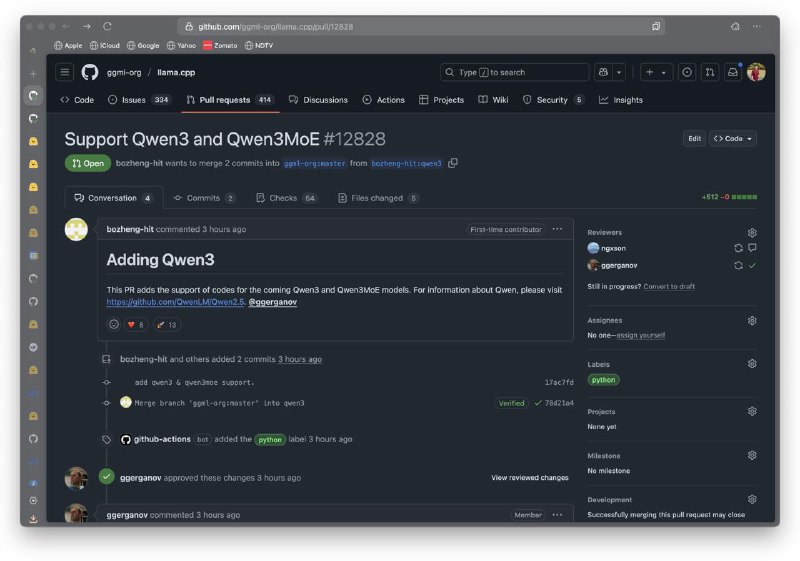Reload the page in browser toolbar
Image resolution: width=800 pixels, height=561 pixels.
107,26
